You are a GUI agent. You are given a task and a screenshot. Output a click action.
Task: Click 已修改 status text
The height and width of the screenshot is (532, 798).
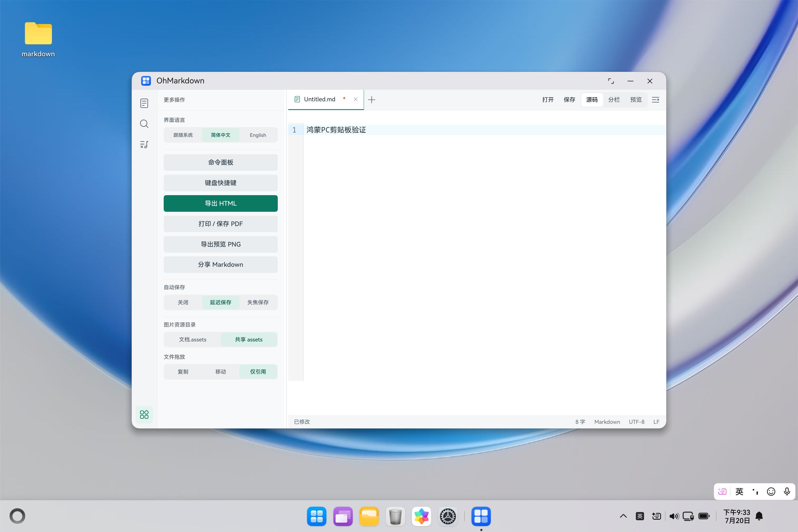click(302, 422)
